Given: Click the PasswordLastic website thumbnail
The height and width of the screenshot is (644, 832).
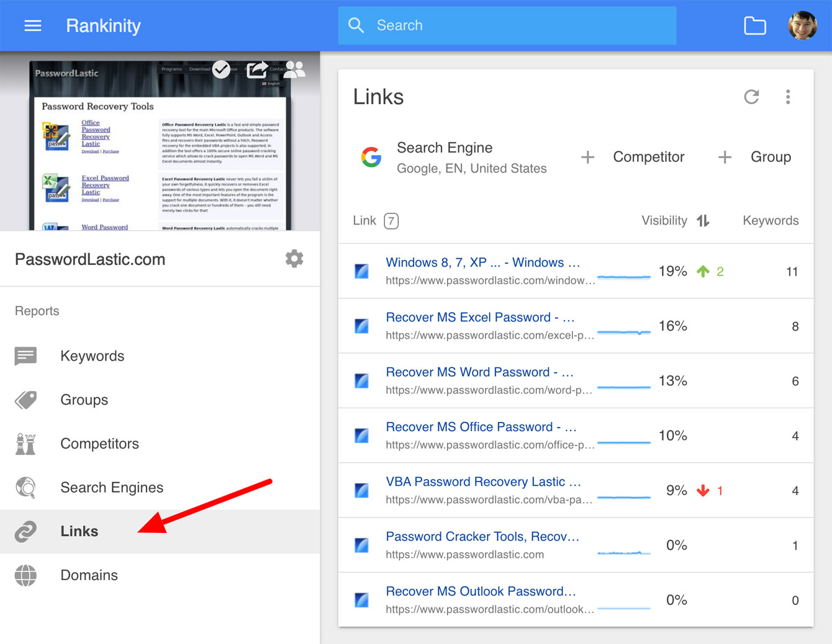Looking at the screenshot, I should click(x=160, y=141).
